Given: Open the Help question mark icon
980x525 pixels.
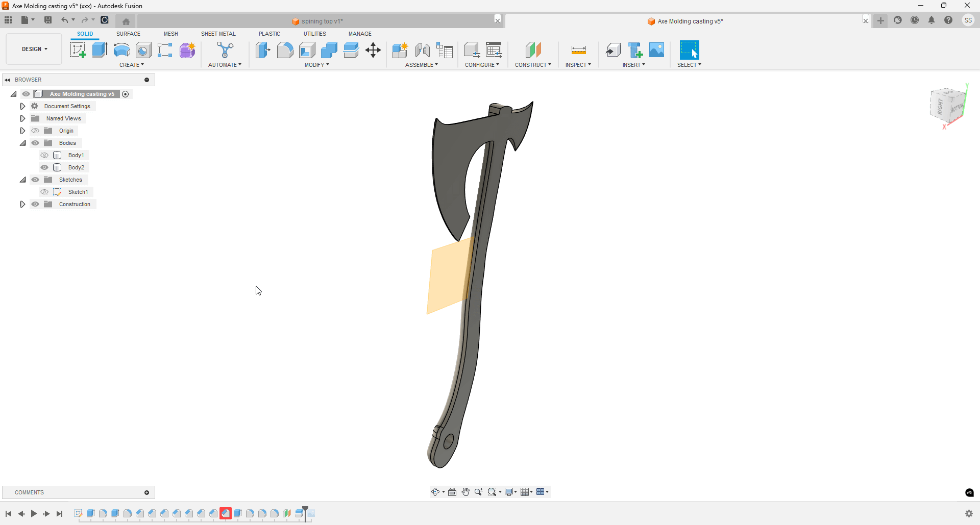Looking at the screenshot, I should pyautogui.click(x=948, y=20).
